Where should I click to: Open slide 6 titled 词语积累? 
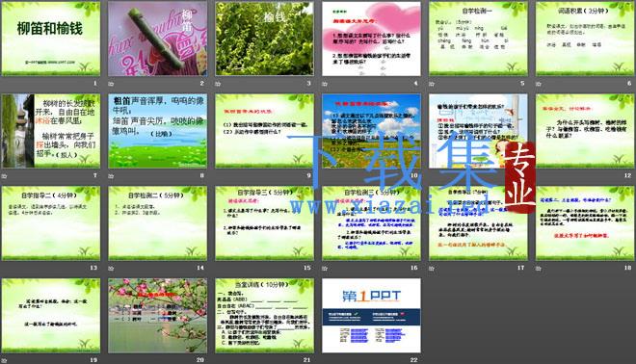click(x=585, y=39)
